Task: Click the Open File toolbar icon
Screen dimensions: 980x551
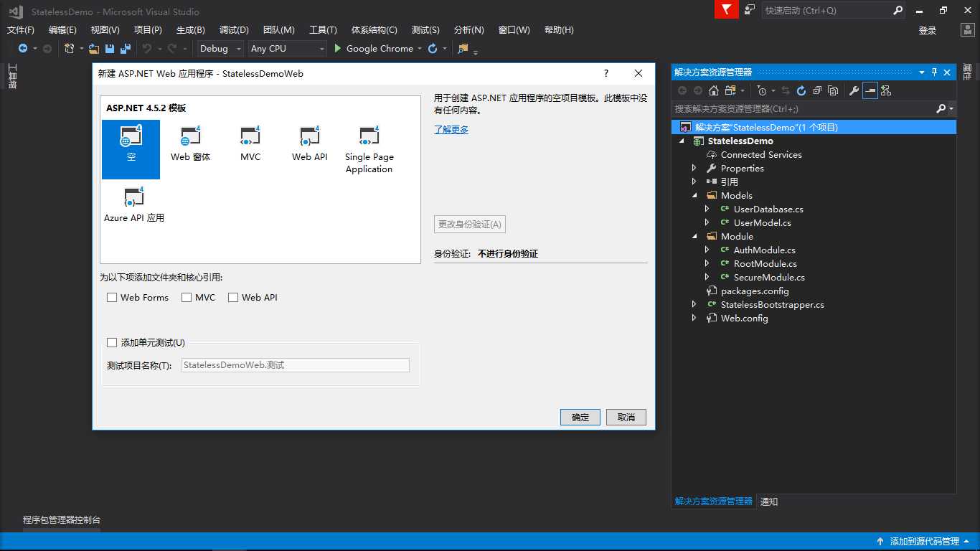Action: tap(95, 49)
